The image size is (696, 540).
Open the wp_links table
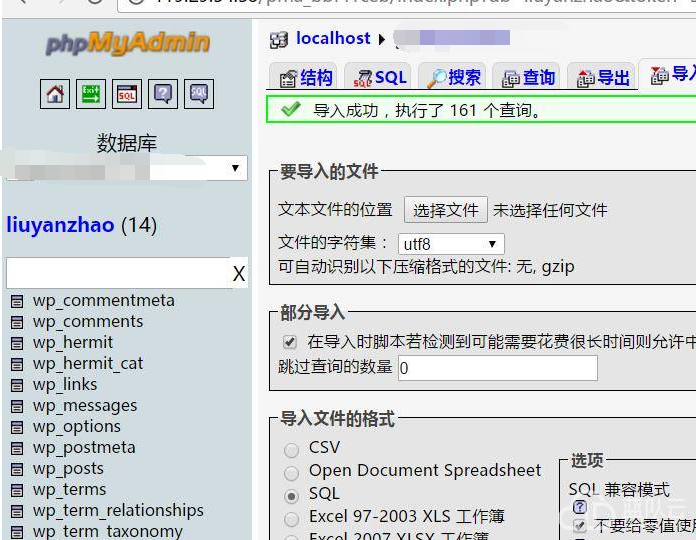pos(64,385)
